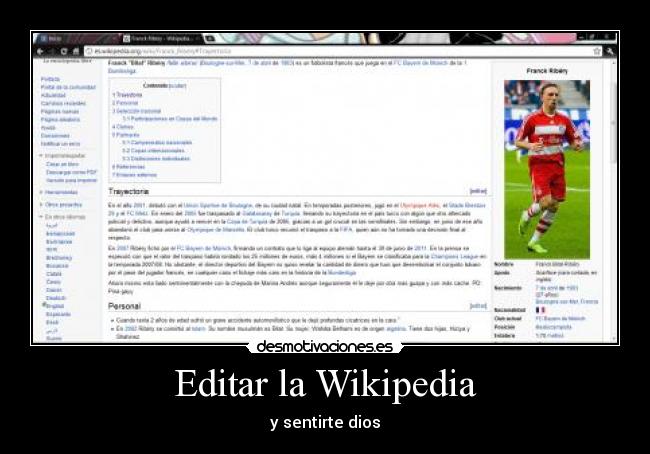This screenshot has height=454, width=650.
Task: Open the Chrome wrench settings menu
Action: (x=610, y=51)
